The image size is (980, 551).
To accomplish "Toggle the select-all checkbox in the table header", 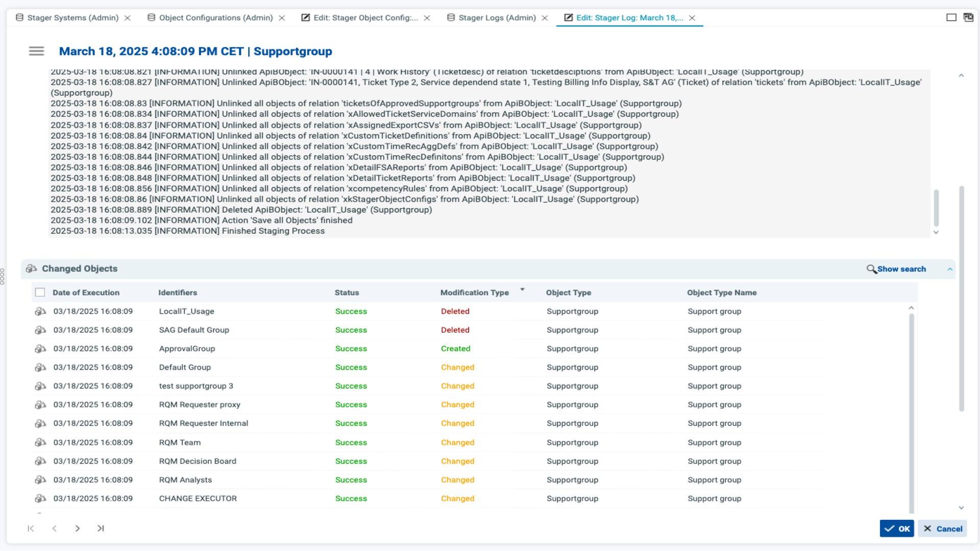I will click(40, 292).
